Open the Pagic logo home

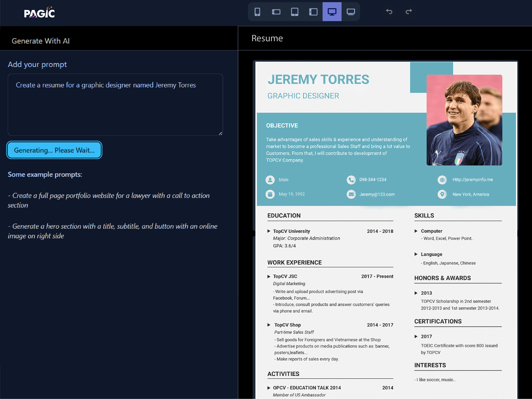(x=39, y=13)
